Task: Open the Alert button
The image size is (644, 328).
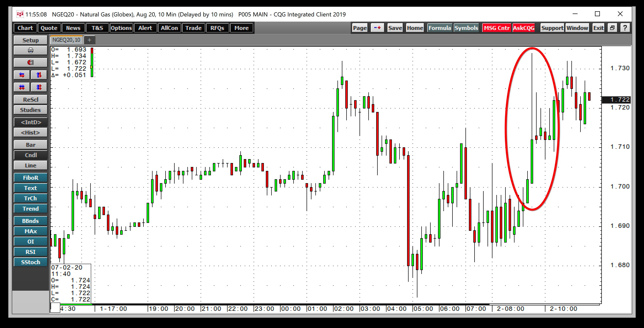Action: (x=145, y=28)
